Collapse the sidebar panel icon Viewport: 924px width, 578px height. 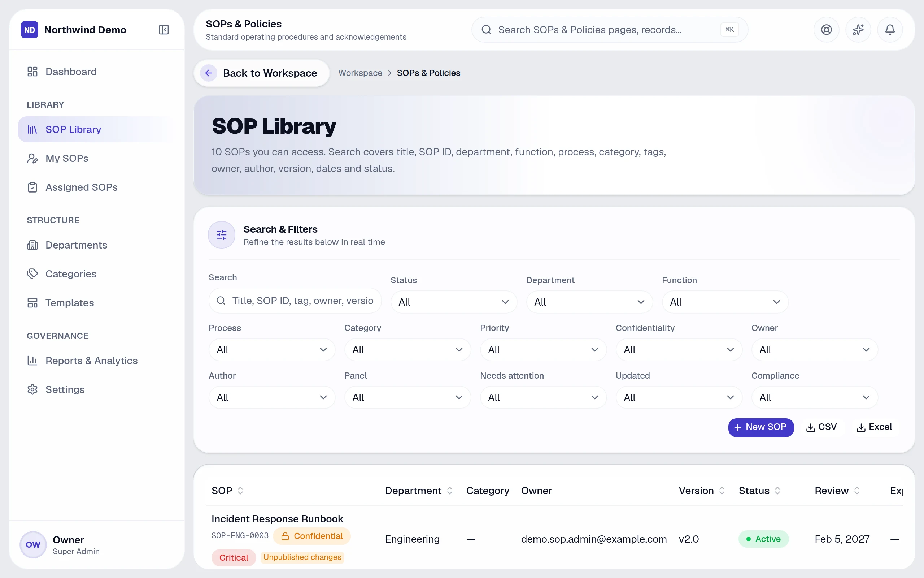164,29
